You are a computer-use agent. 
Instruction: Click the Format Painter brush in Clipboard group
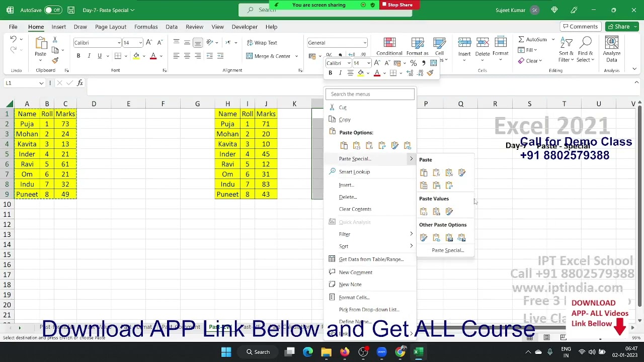pyautogui.click(x=55, y=60)
